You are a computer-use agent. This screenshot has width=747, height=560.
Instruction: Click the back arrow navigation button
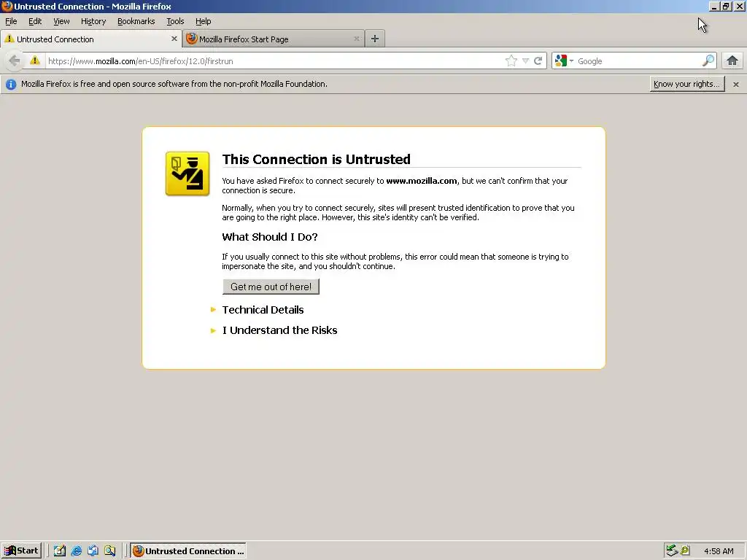[x=15, y=61]
